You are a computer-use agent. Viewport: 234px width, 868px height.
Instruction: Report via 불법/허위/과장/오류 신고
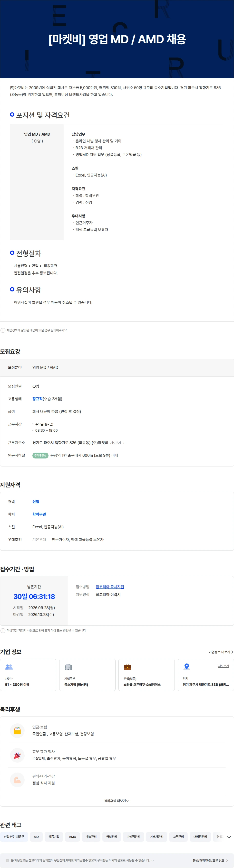(x=210, y=861)
